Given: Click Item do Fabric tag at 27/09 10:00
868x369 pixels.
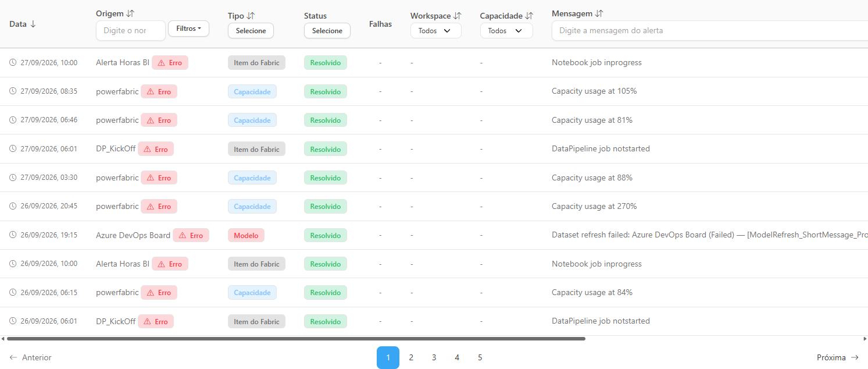Looking at the screenshot, I should 256,62.
